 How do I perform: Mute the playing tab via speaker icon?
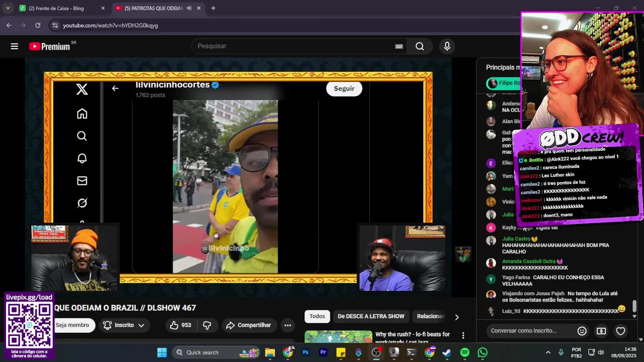click(x=189, y=8)
